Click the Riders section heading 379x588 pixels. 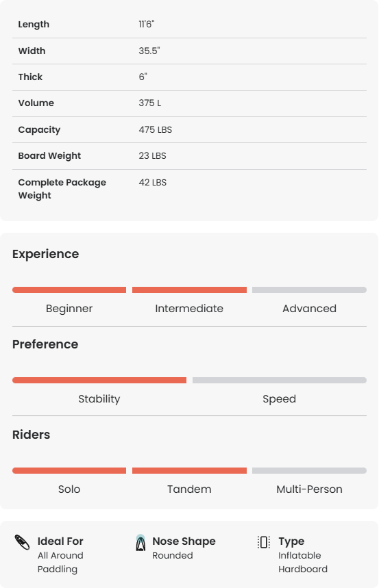click(x=31, y=435)
